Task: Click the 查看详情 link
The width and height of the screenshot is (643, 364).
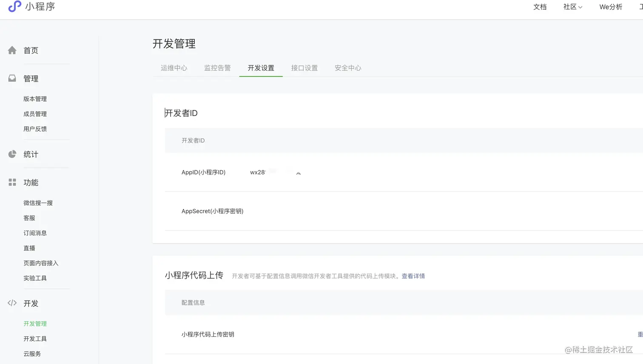Action: (x=413, y=276)
